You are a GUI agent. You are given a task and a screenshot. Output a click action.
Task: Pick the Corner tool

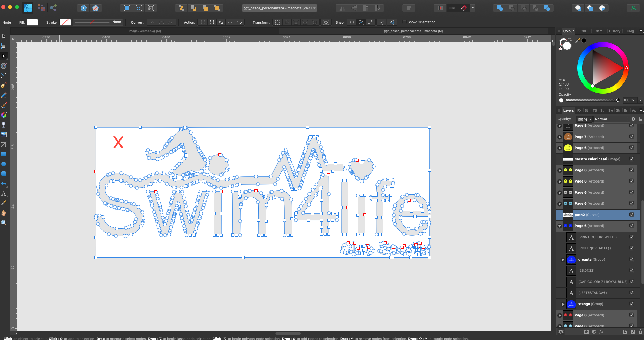coord(4,76)
